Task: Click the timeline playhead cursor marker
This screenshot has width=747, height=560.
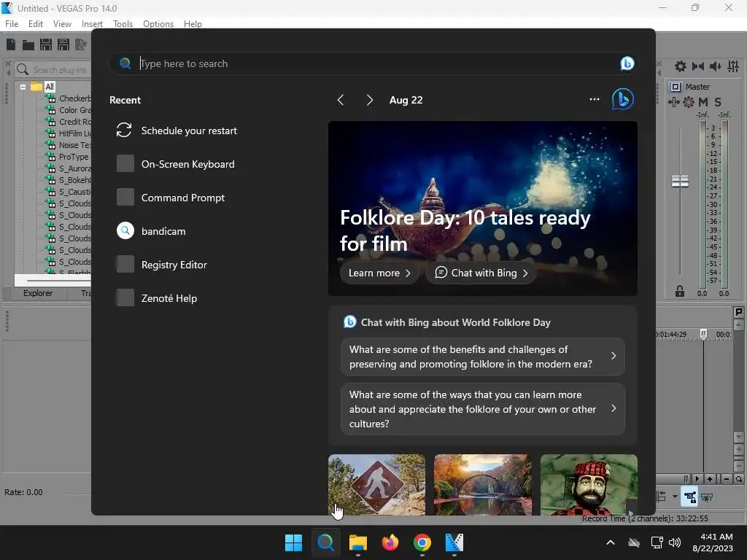Action: pyautogui.click(x=703, y=334)
